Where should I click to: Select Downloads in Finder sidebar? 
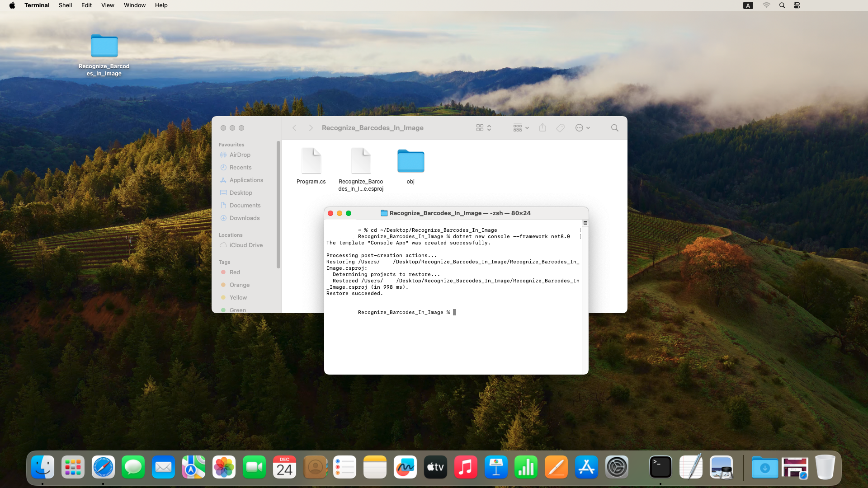click(244, 218)
